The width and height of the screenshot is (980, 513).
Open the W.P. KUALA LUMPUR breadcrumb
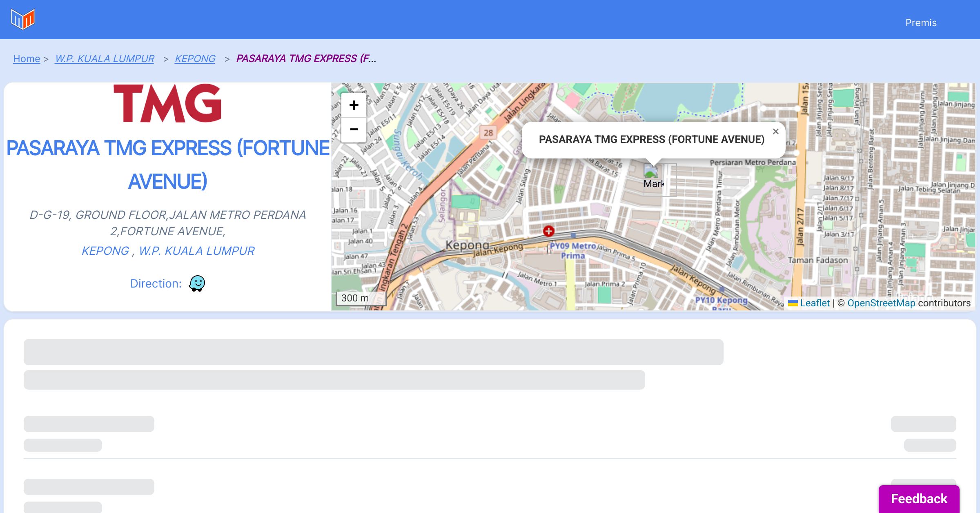(105, 58)
